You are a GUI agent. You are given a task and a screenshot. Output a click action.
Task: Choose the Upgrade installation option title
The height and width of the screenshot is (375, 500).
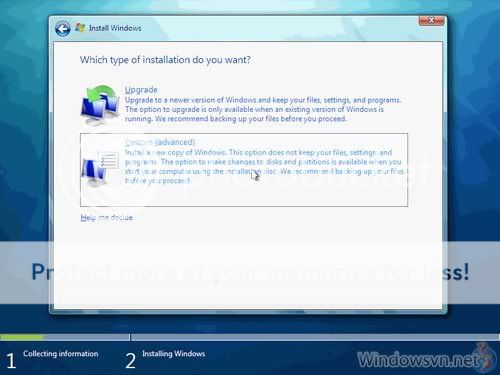click(141, 90)
